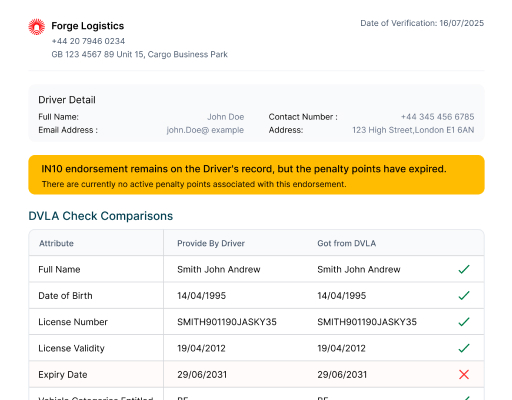Viewport: 512px width, 400px height.
Task: Click the IN10 endorsement warning banner title
Action: click(244, 169)
